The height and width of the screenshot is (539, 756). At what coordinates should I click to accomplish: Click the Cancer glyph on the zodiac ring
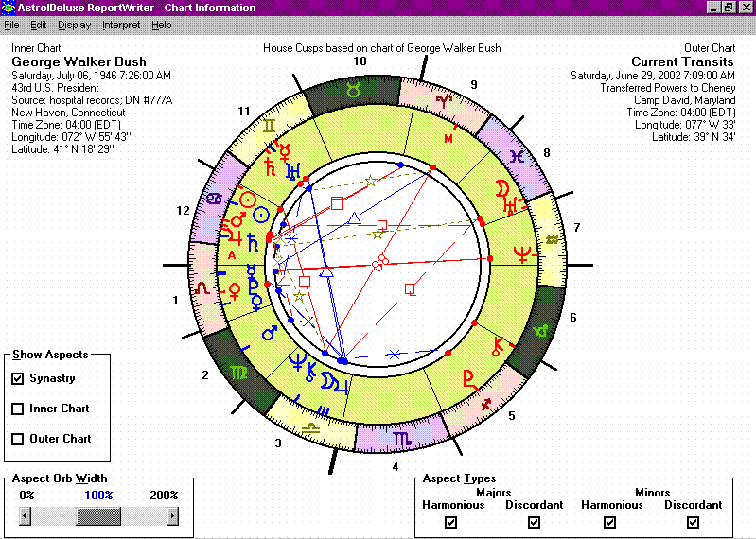coord(214,198)
